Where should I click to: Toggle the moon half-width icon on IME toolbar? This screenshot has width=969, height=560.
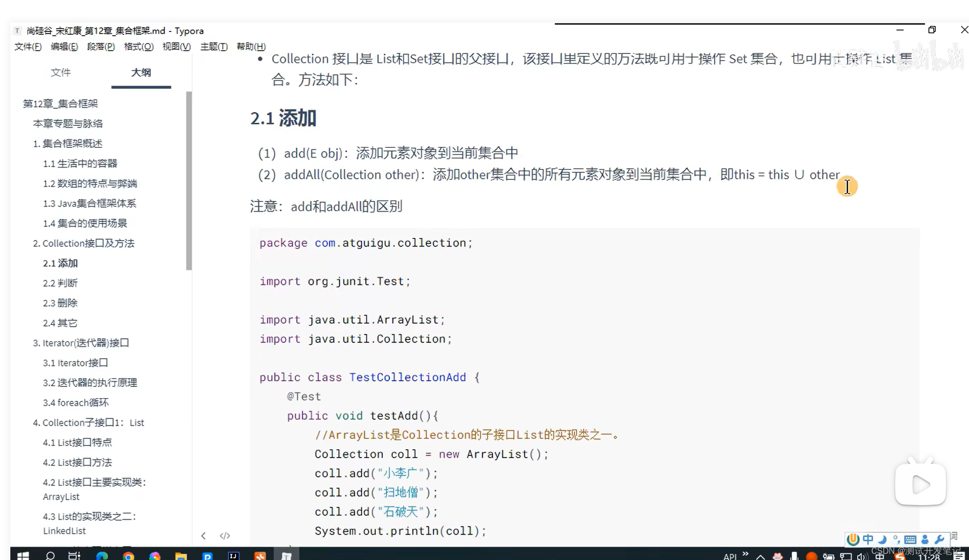(x=882, y=539)
